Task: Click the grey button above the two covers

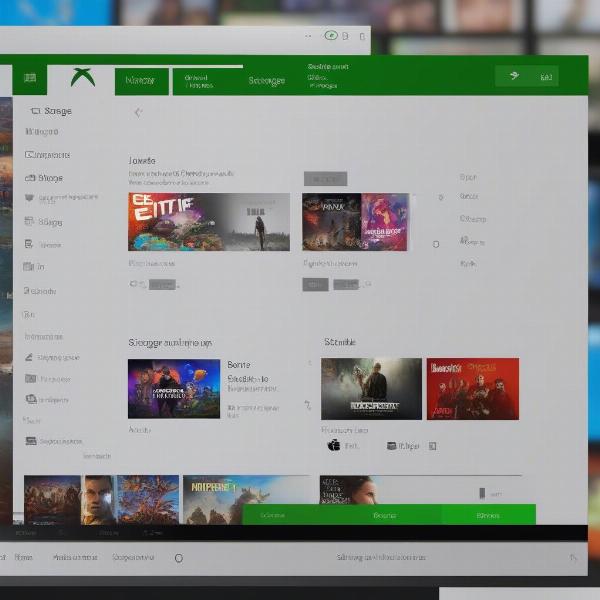Action: (x=325, y=179)
